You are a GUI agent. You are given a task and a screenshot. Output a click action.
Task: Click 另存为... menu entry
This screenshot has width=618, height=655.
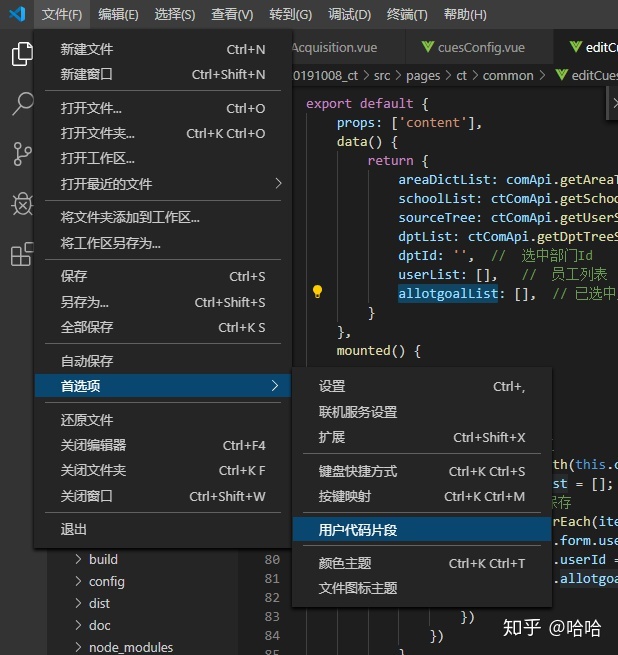pos(163,302)
